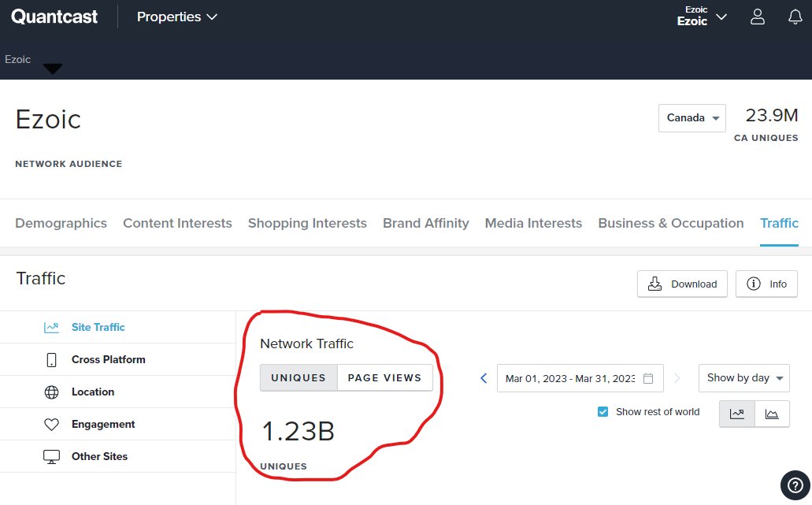Switch to the Media Interests tab
This screenshot has width=812, height=505.
[533, 223]
